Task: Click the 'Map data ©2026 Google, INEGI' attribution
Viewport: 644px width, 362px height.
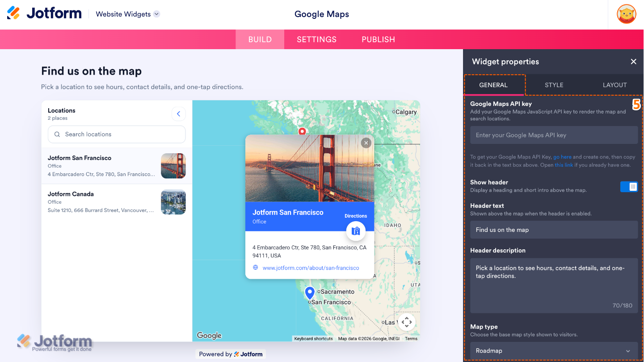Action: 369,339
